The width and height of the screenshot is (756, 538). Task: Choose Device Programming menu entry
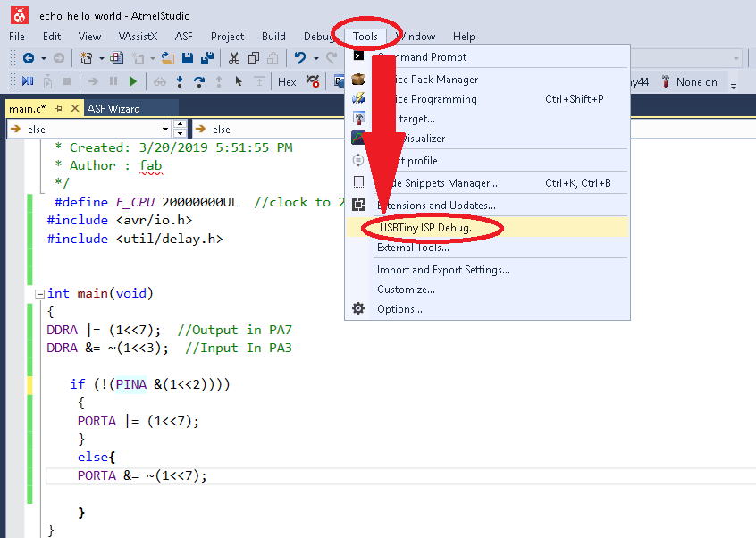click(x=487, y=99)
